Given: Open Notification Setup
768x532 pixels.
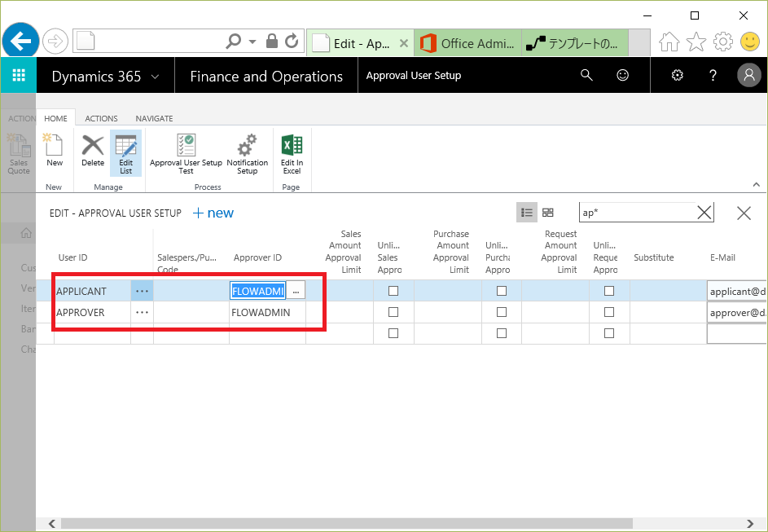Looking at the screenshot, I should (248, 153).
